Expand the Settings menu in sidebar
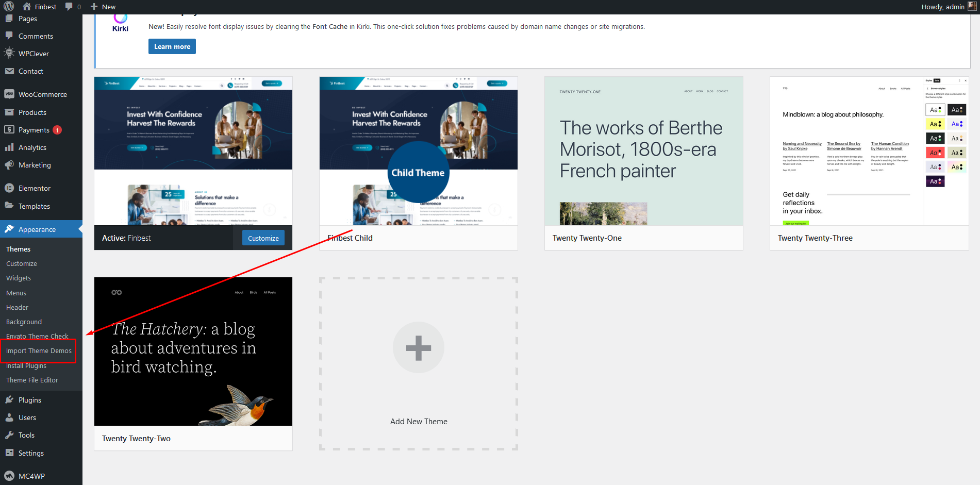The width and height of the screenshot is (980, 485). tap(31, 453)
